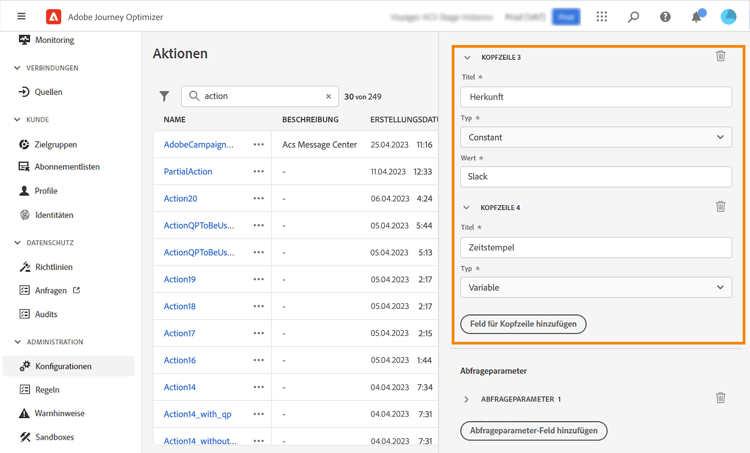The height and width of the screenshot is (453, 750).
Task: Click the Wert field containing Slack
Action: tap(596, 177)
